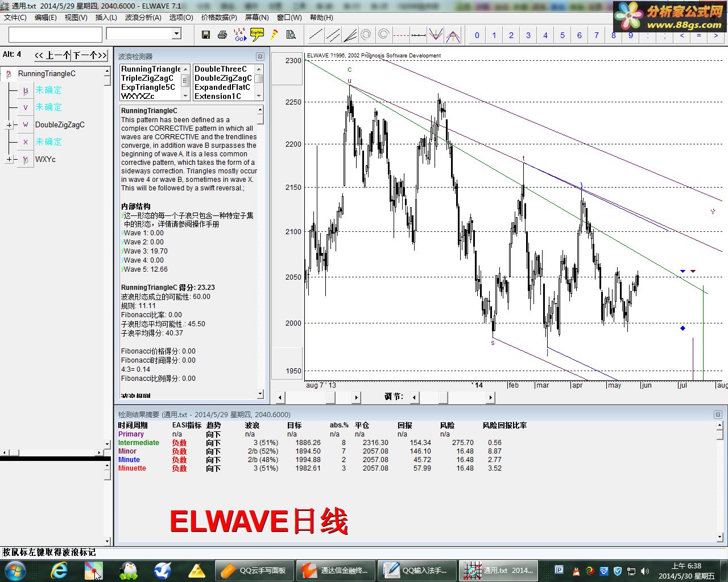Click wave label number 7 button
The height and width of the screenshot is (582, 728).
point(597,35)
